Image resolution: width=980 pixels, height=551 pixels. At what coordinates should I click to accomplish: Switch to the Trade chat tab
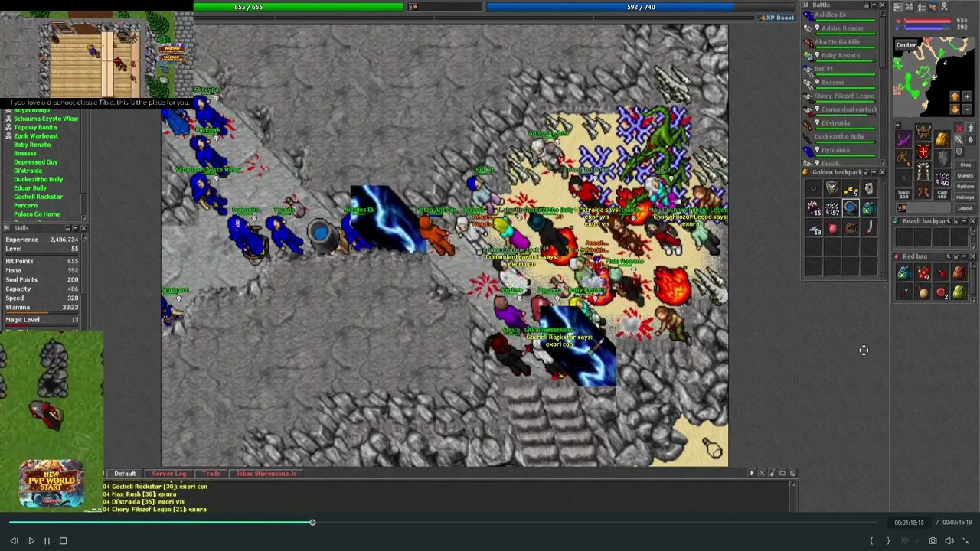click(x=211, y=474)
